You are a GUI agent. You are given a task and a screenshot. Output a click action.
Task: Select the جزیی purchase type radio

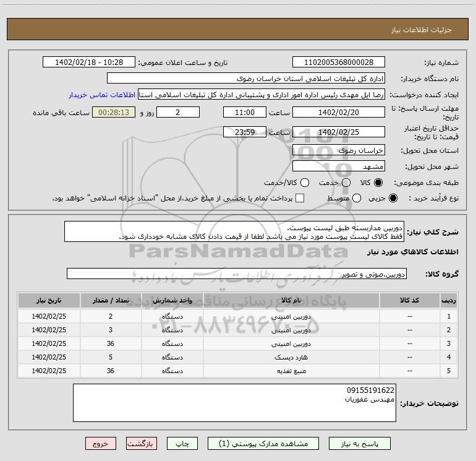pyautogui.click(x=393, y=198)
